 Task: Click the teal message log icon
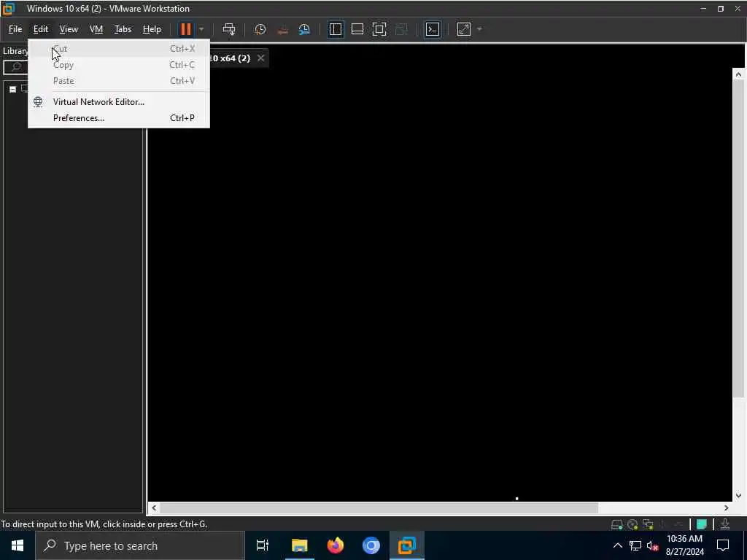pyautogui.click(x=701, y=525)
